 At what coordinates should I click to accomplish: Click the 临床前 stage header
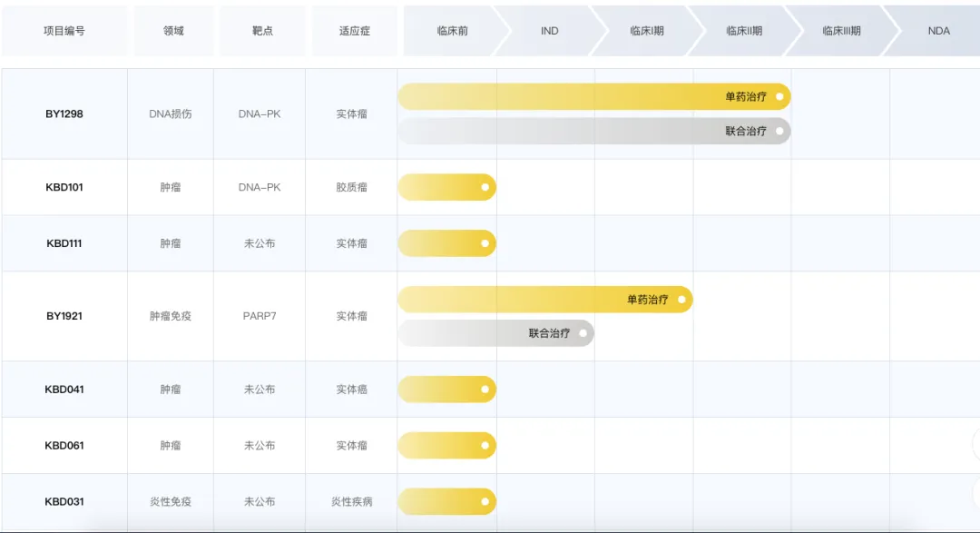(452, 31)
